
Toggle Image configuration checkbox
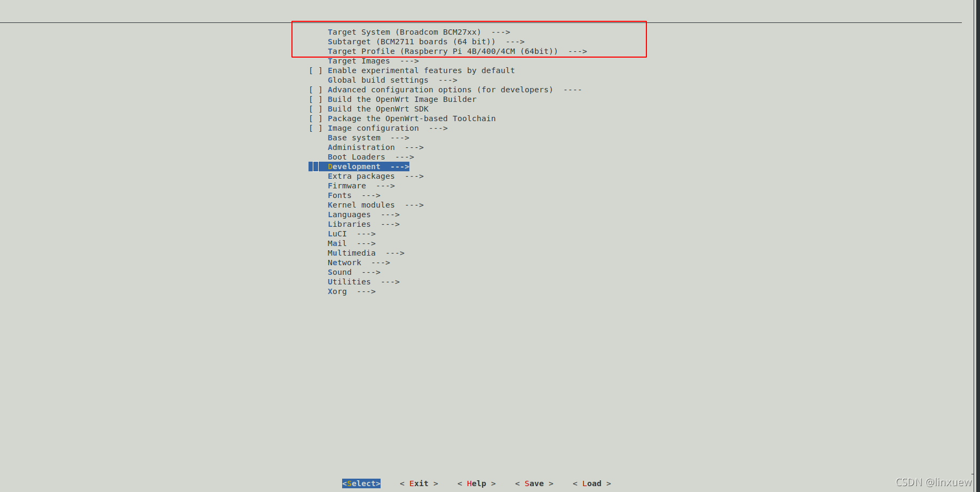click(315, 128)
